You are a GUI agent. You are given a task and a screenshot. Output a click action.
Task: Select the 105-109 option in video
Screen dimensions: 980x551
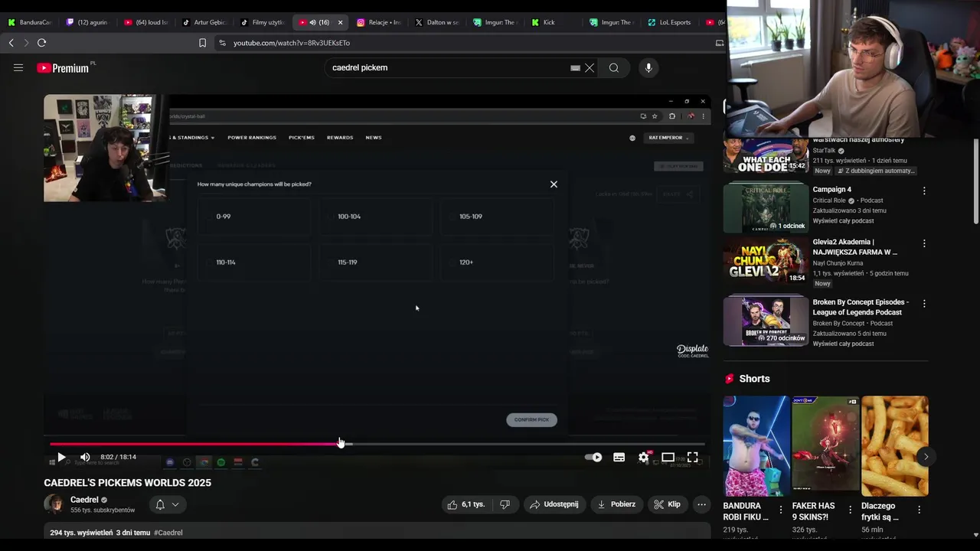(x=497, y=217)
